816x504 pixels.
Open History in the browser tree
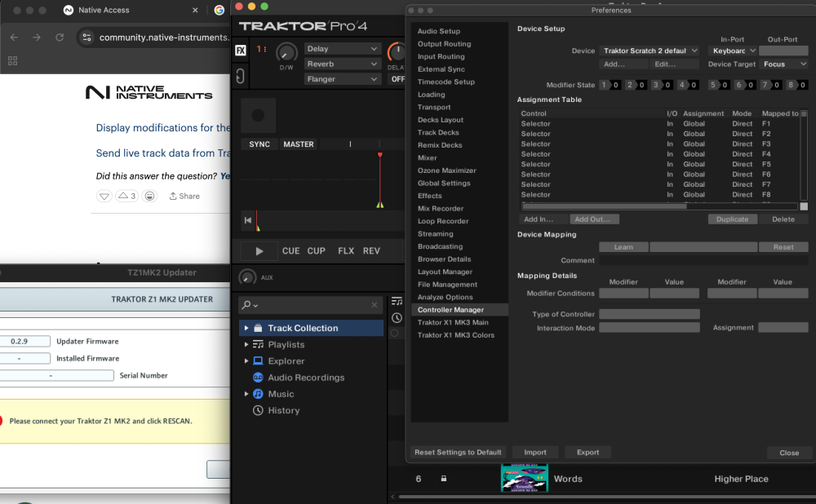[x=283, y=410]
